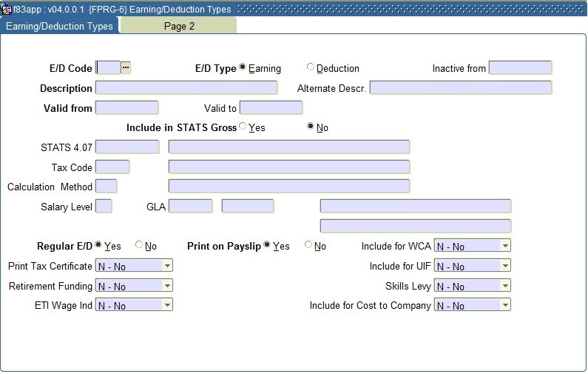Set Include in STATS Gross to Yes
The width and height of the screenshot is (588, 374).
click(x=243, y=127)
